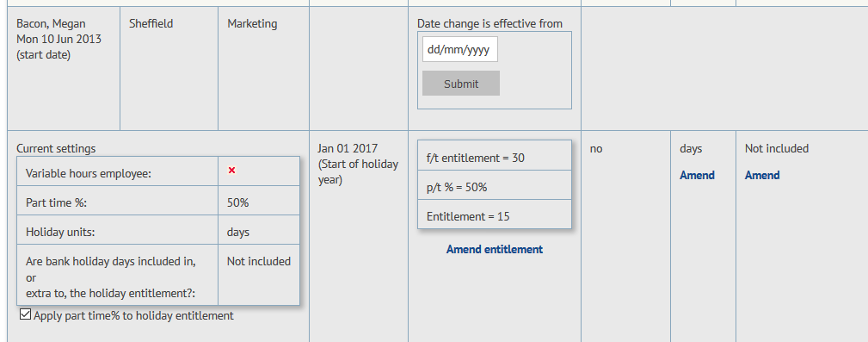
Task: Toggle Apply part time% to holiday entitlement checkbox
Action: click(x=25, y=314)
